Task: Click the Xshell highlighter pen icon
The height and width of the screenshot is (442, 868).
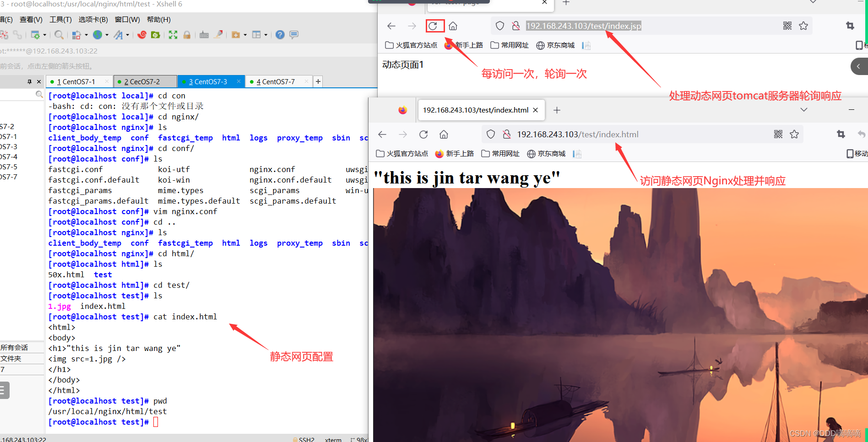Action: click(219, 34)
